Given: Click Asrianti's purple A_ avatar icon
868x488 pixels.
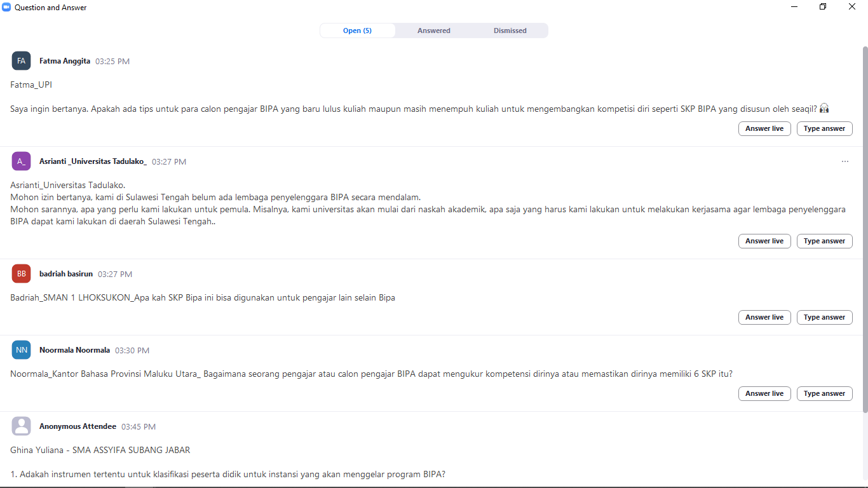Looking at the screenshot, I should (x=21, y=161).
